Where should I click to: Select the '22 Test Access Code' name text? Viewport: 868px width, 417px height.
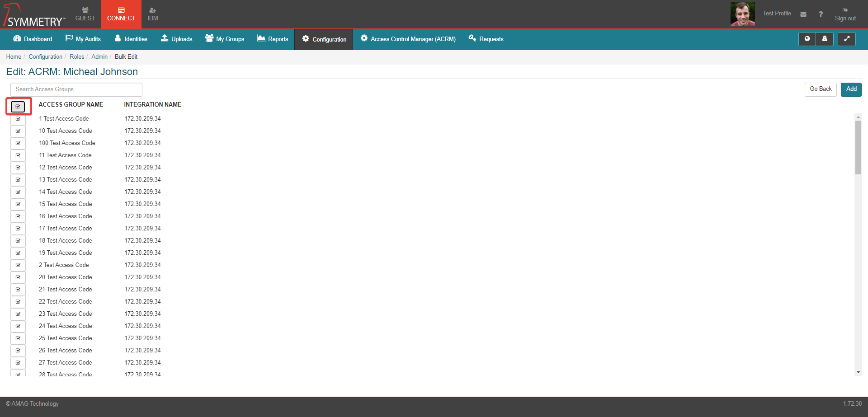[66, 302]
